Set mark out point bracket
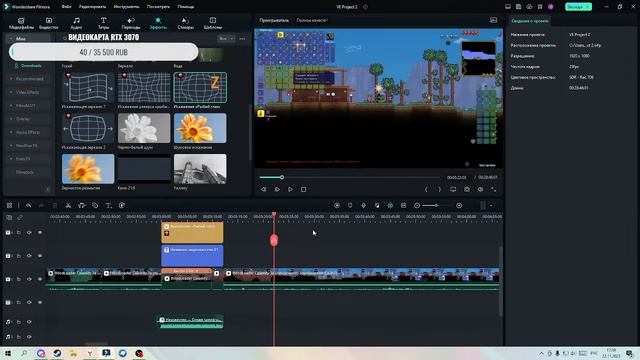Viewport: 640px width, 360px height. click(x=440, y=189)
